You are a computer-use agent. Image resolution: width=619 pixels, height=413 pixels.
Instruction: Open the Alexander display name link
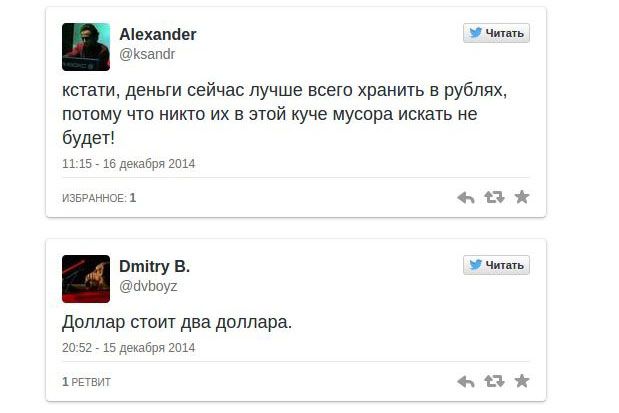(157, 34)
